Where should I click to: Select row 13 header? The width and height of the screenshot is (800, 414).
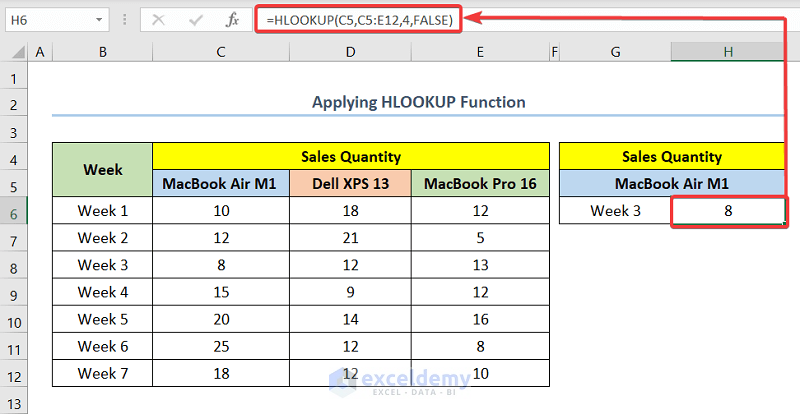click(x=14, y=401)
